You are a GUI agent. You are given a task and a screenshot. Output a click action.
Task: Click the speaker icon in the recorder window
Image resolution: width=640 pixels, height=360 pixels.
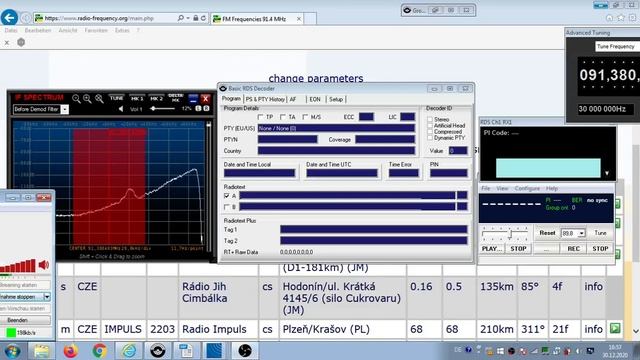(44, 265)
